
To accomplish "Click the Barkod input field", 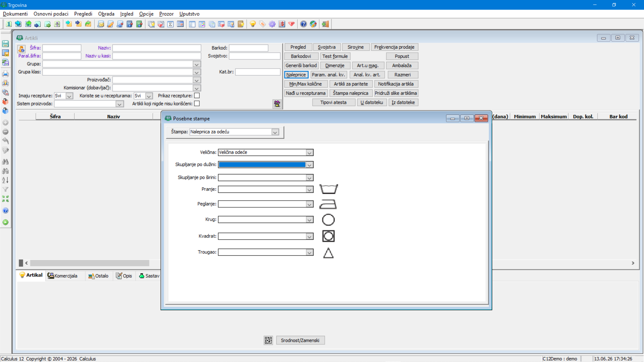I will 249,48.
